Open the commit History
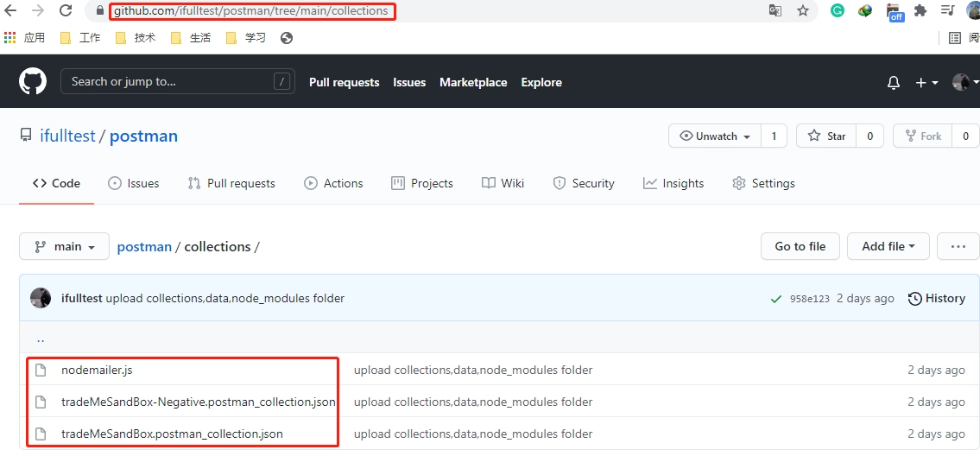Screen dimensions: 980x456 click(x=937, y=298)
